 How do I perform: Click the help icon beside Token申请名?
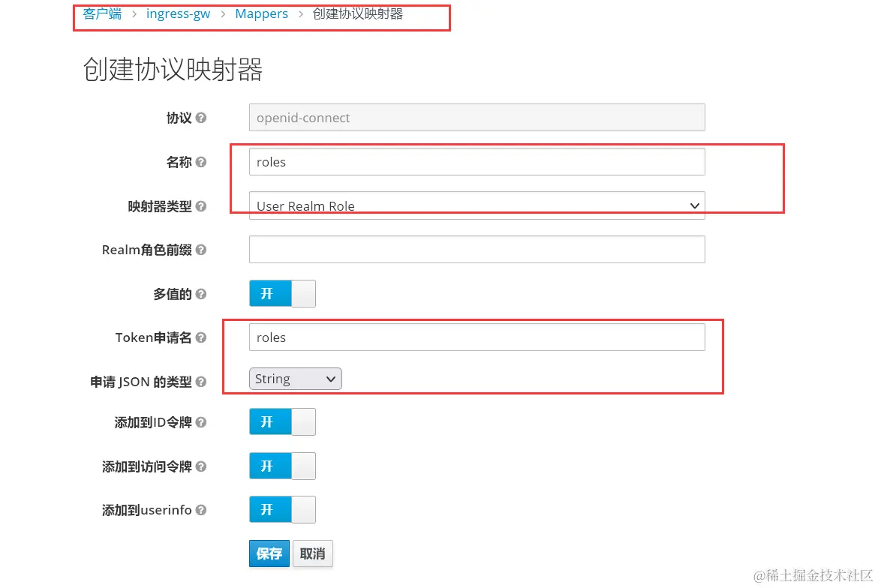[x=201, y=338]
